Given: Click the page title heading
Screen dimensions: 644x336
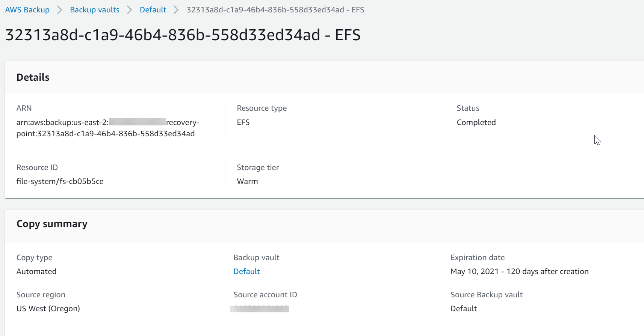Looking at the screenshot, I should [183, 35].
